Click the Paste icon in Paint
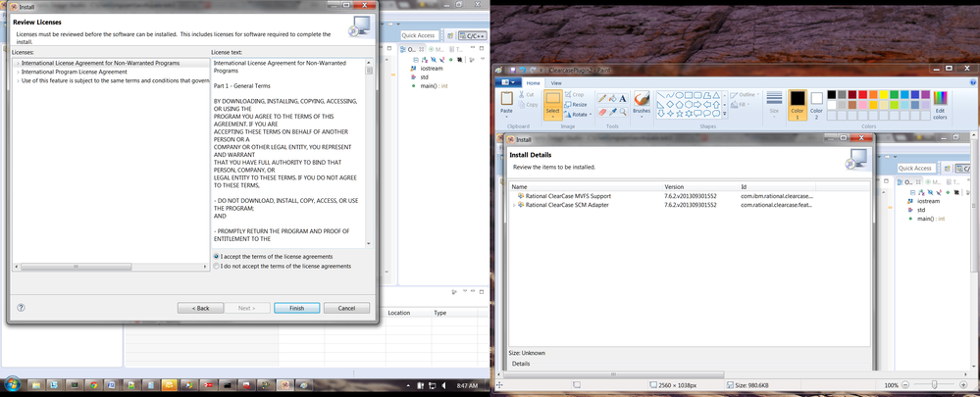 507,99
